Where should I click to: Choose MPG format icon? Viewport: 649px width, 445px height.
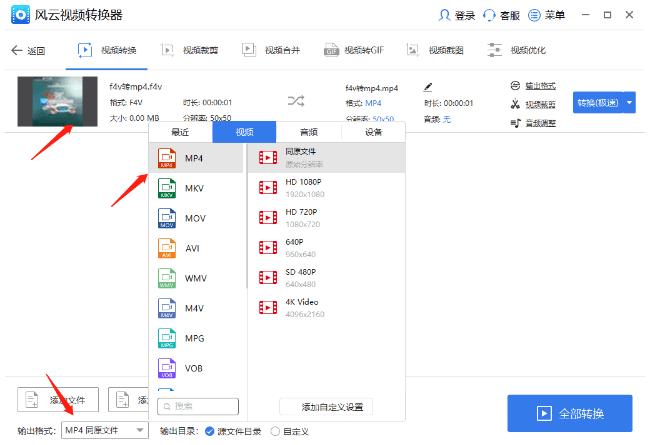coord(167,338)
